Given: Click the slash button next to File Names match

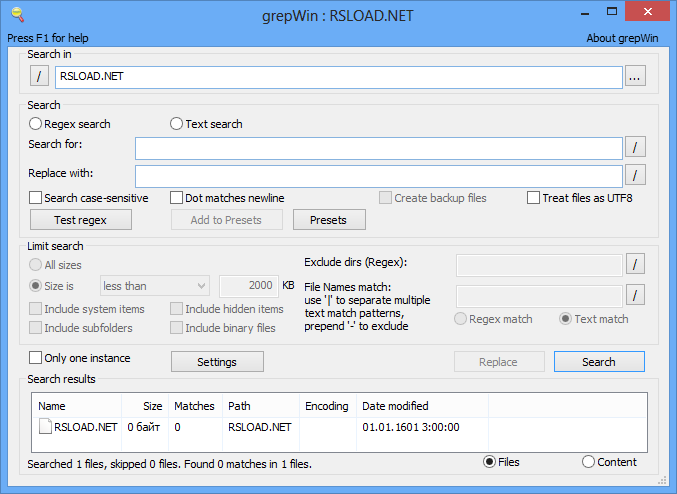Looking at the screenshot, I should [635, 295].
